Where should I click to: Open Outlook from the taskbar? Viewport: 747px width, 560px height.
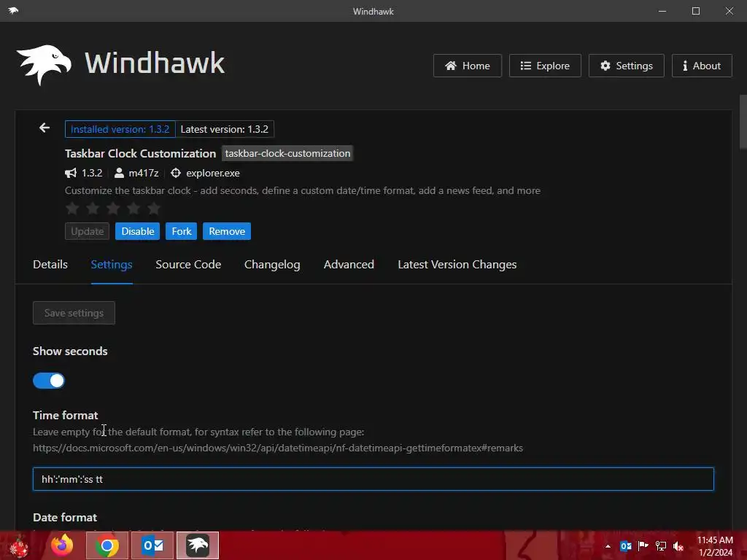[x=152, y=545]
